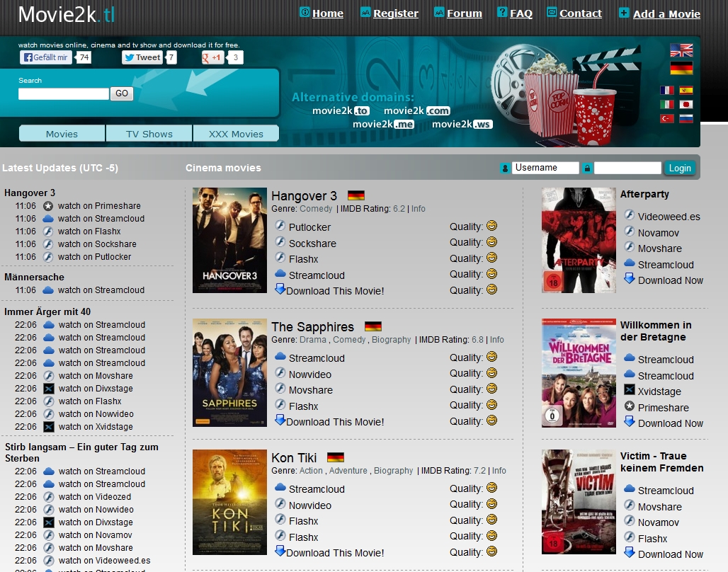The image size is (728, 572).
Task: Click the Forum icon in top navigation
Action: [x=439, y=12]
